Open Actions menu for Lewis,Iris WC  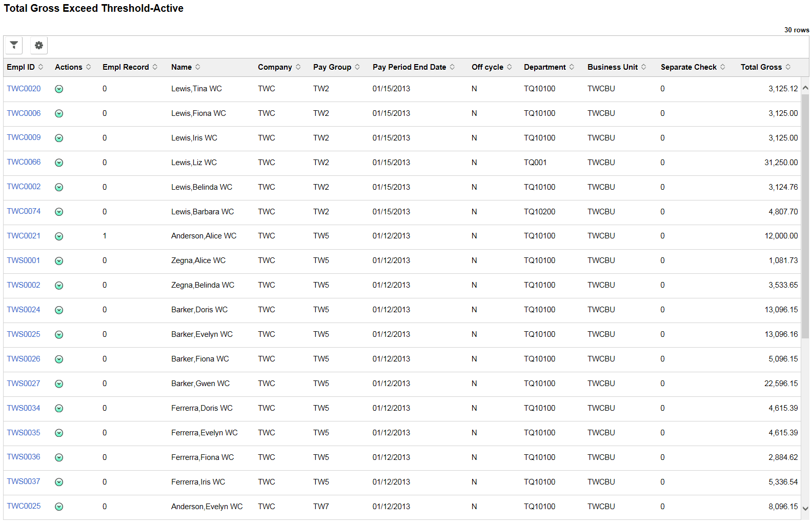59,138
